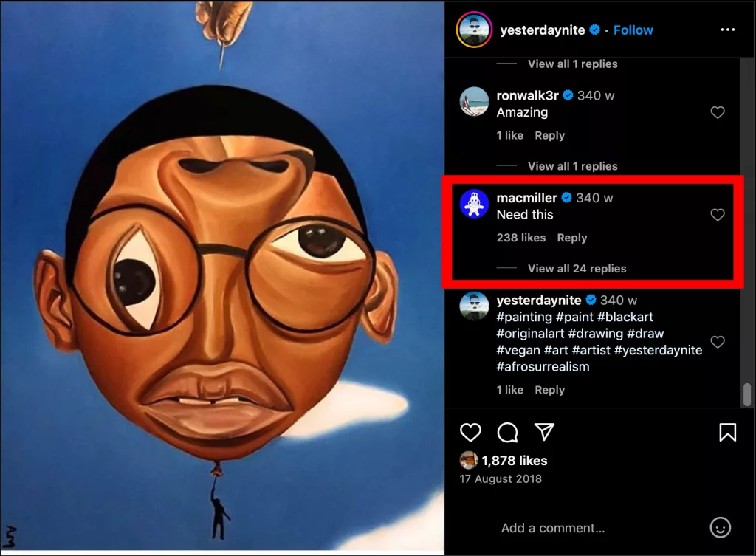The width and height of the screenshot is (756, 556).
Task: Follow the yesterdaynite account
Action: (633, 30)
